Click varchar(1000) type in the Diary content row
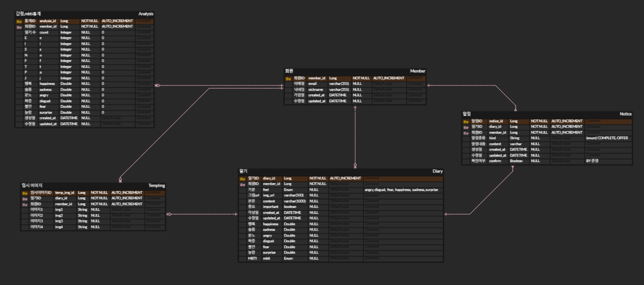 point(295,201)
